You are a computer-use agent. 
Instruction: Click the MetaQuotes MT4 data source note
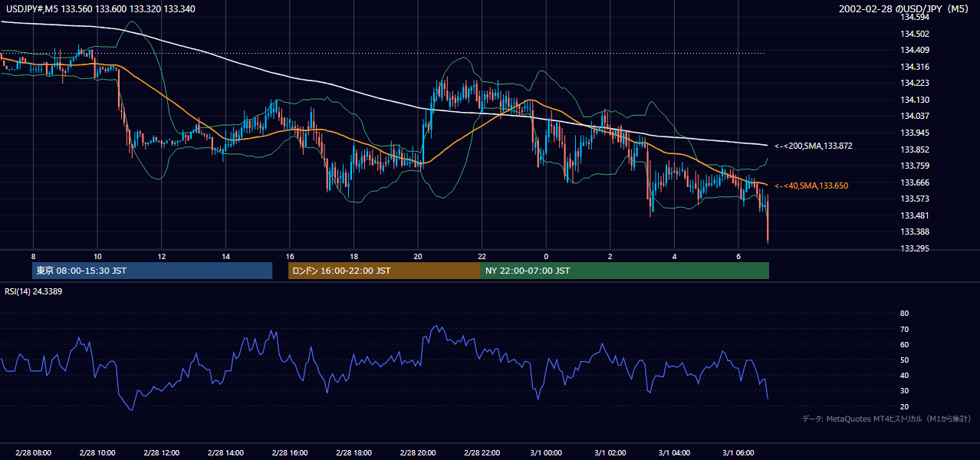point(886,419)
